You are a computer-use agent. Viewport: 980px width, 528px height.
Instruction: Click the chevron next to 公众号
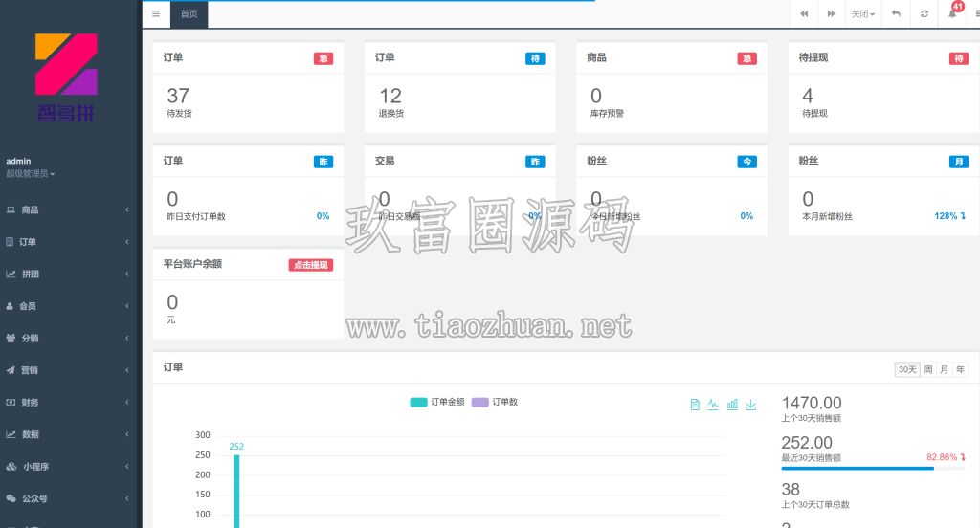(x=127, y=498)
